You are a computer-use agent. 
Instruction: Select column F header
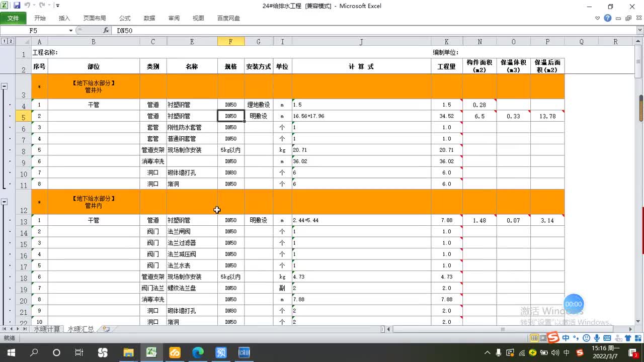pos(230,42)
